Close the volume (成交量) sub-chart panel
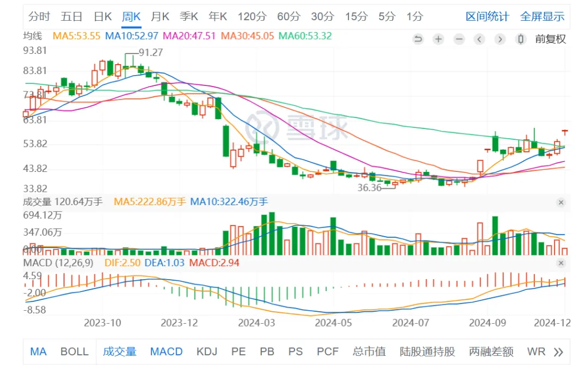The width and height of the screenshot is (588, 376). click(x=561, y=202)
